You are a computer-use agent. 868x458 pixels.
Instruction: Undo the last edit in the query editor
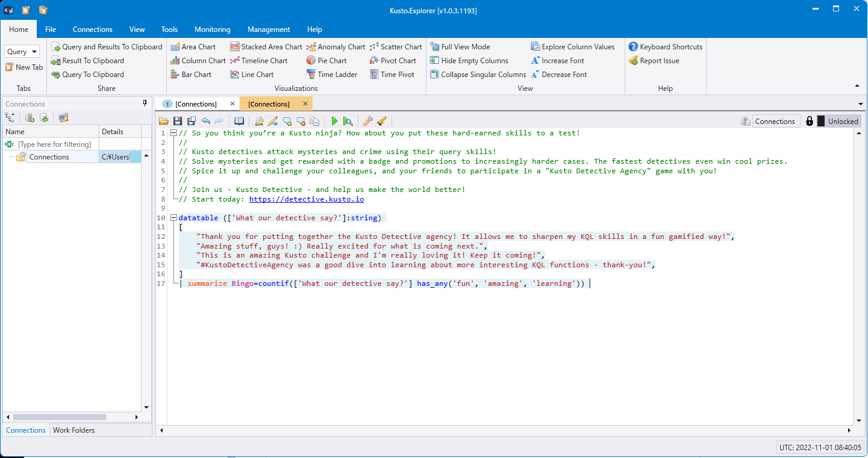pyautogui.click(x=206, y=121)
